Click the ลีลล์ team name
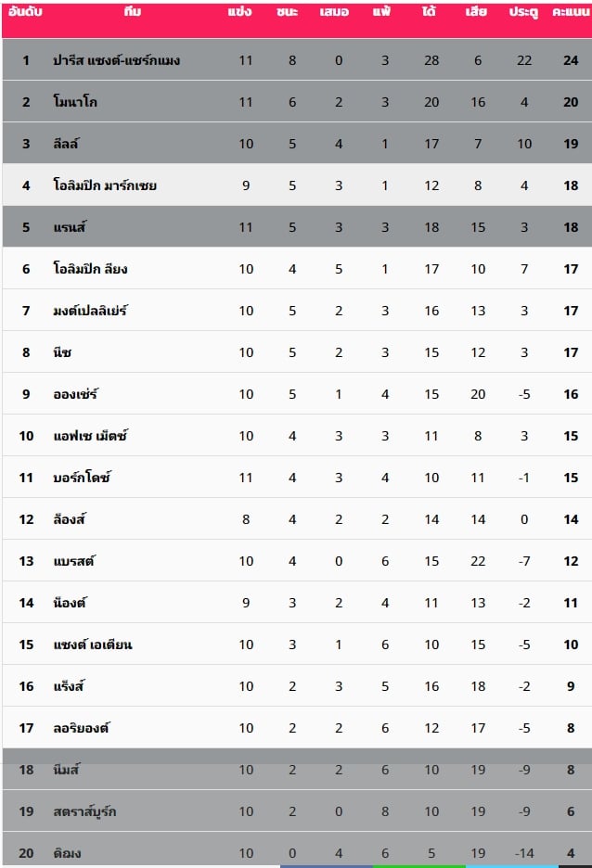The height and width of the screenshot is (868, 592). [x=66, y=144]
